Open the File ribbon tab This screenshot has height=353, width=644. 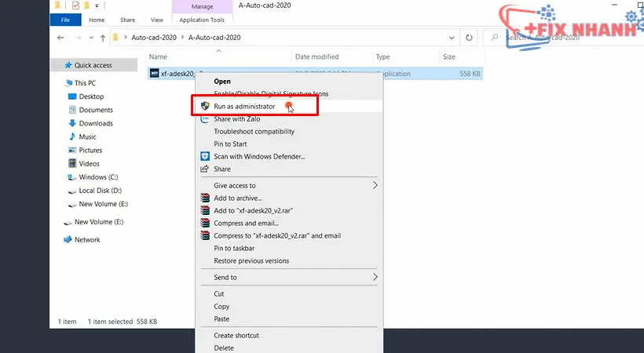point(65,20)
